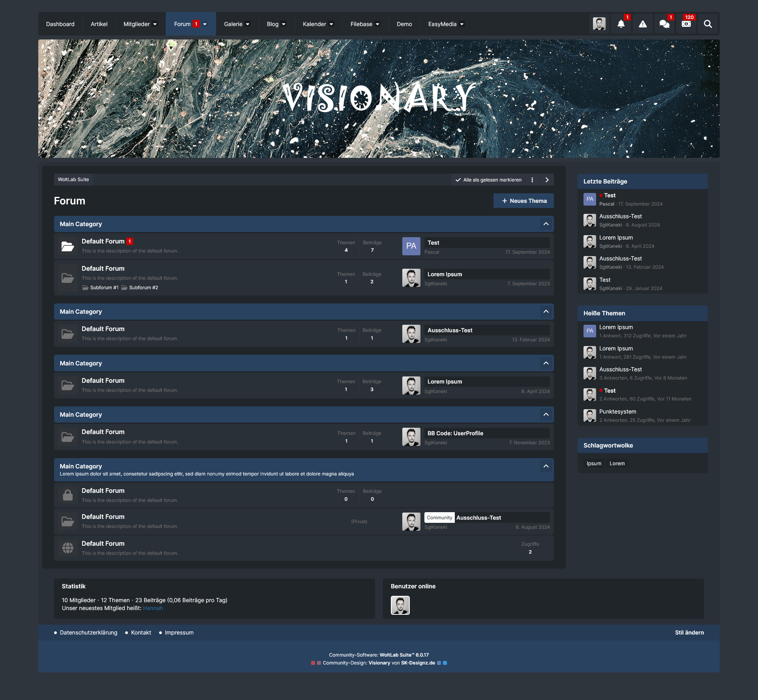Open the search magnifier icon
The width and height of the screenshot is (758, 700).
click(x=708, y=24)
